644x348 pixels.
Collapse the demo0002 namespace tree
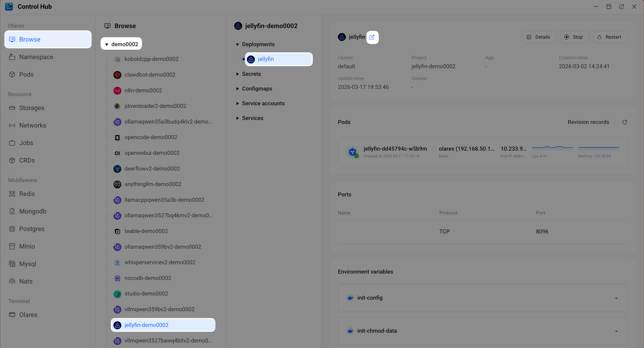pyautogui.click(x=107, y=44)
